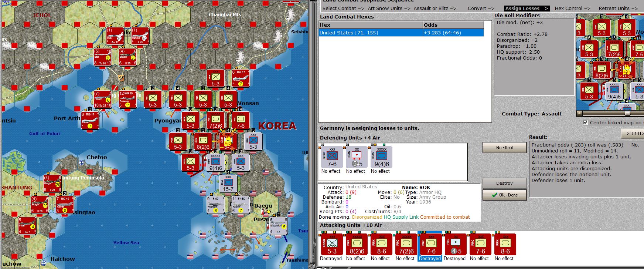644x269 pixels.
Task: Click the Odds column header
Action: click(453, 25)
